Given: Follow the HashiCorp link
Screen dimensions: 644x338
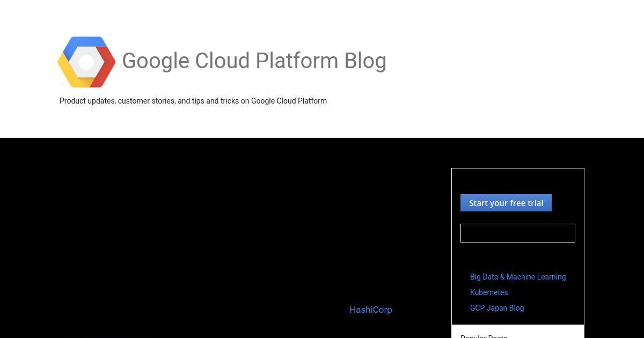Looking at the screenshot, I should (371, 310).
